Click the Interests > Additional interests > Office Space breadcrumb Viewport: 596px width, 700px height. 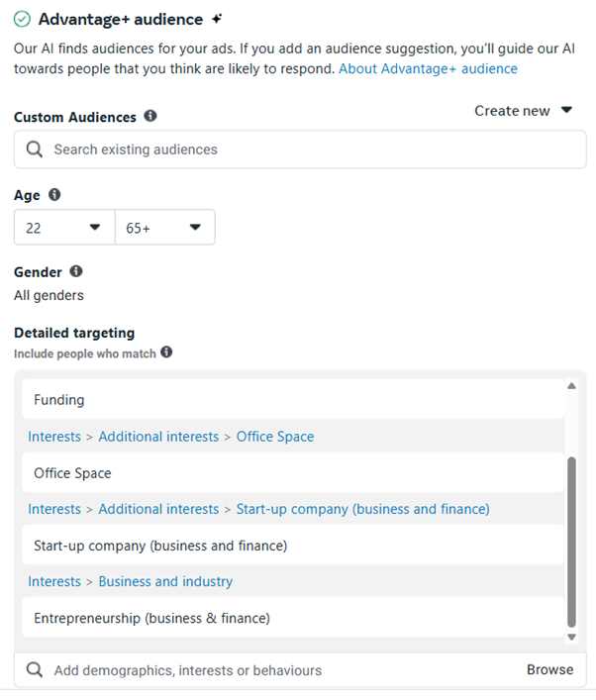170,437
